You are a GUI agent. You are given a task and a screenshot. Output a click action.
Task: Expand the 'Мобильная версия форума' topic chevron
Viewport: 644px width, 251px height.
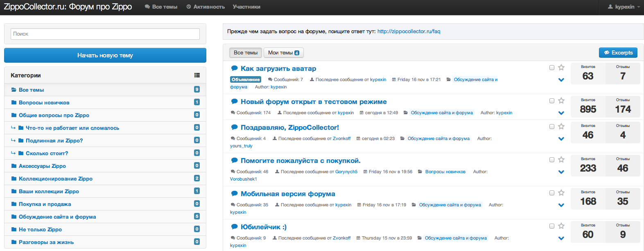point(561,205)
